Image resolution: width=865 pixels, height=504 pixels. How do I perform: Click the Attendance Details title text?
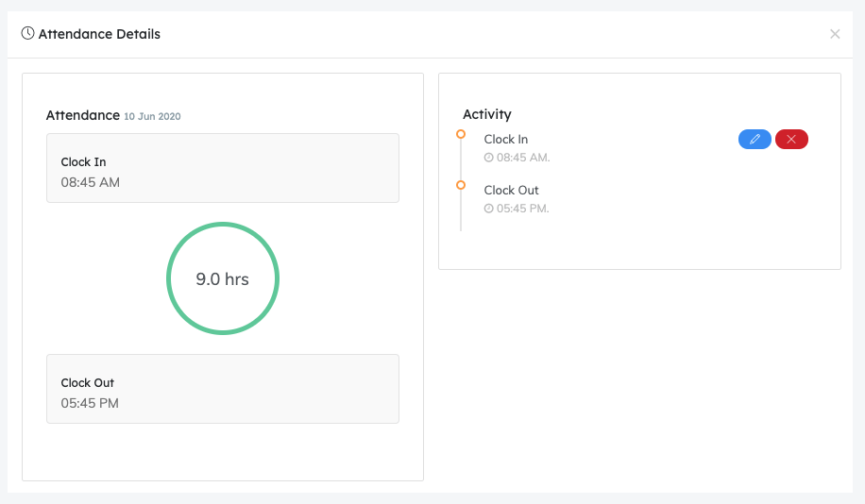pos(99,34)
